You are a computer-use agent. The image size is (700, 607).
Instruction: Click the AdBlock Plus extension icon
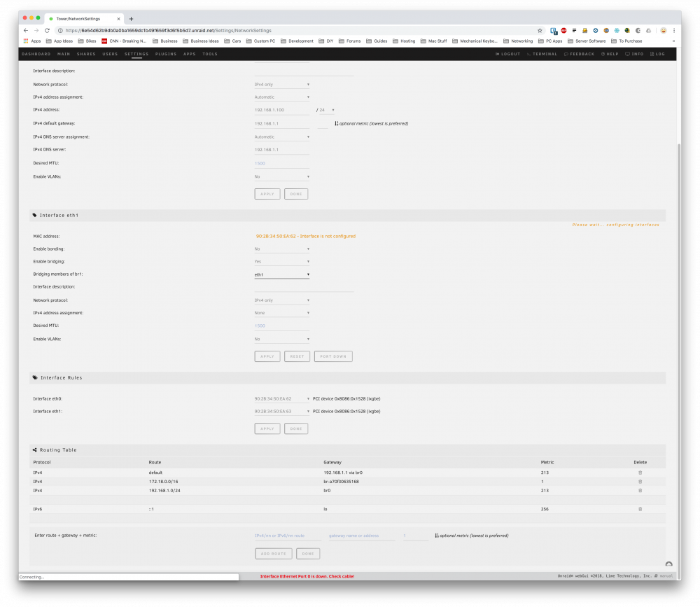tap(563, 30)
